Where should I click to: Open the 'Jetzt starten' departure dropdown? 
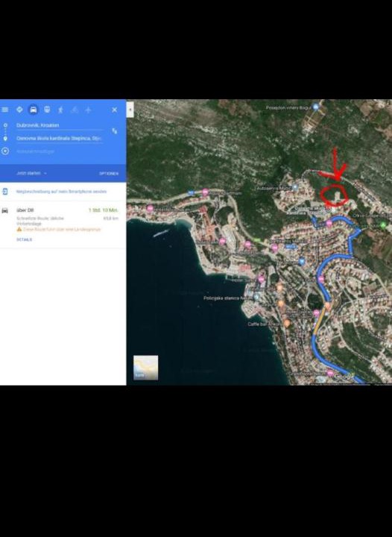[31, 173]
